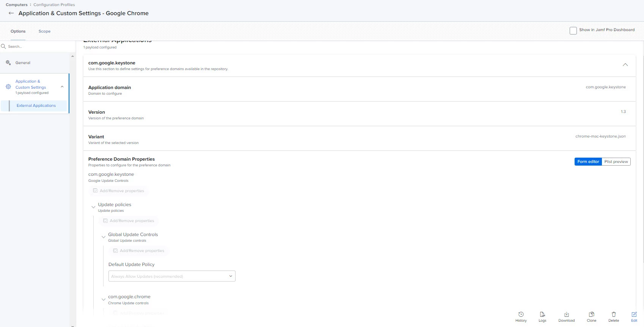Click the Variant value chrome-mac-keystone.json

pyautogui.click(x=600, y=136)
